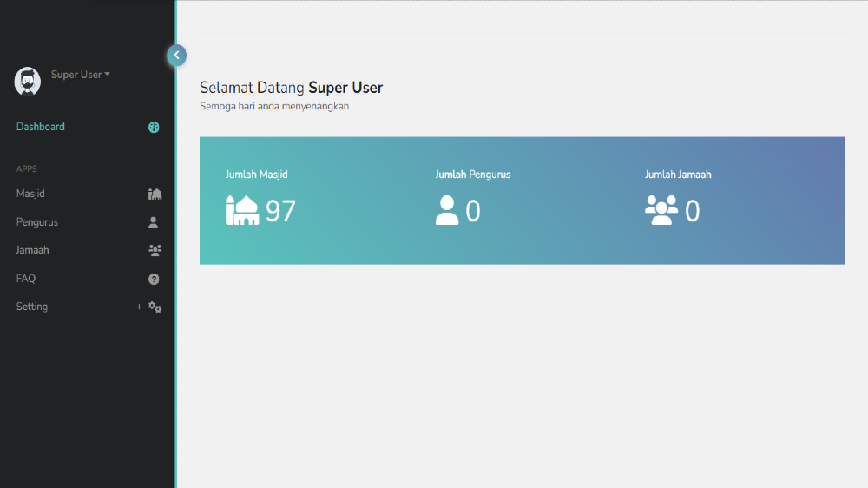This screenshot has width=868, height=488.
Task: Click the users icon in Jumlah Jamaah
Action: tap(661, 210)
